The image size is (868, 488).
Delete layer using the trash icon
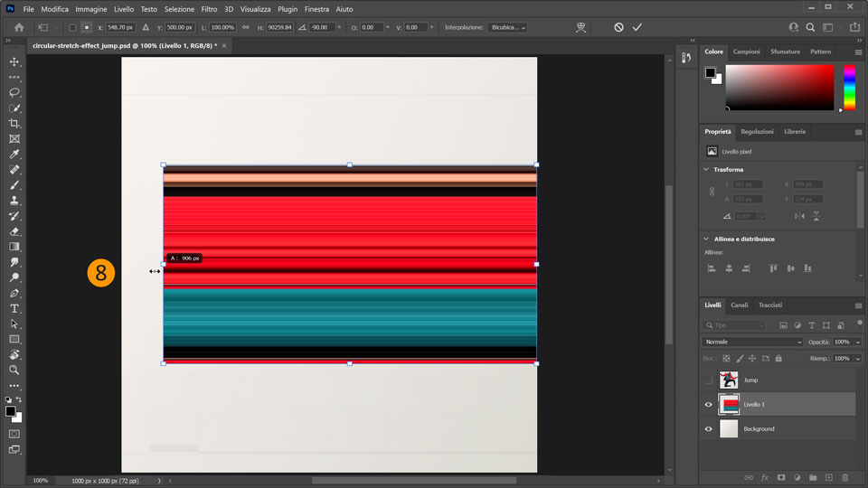(x=844, y=476)
